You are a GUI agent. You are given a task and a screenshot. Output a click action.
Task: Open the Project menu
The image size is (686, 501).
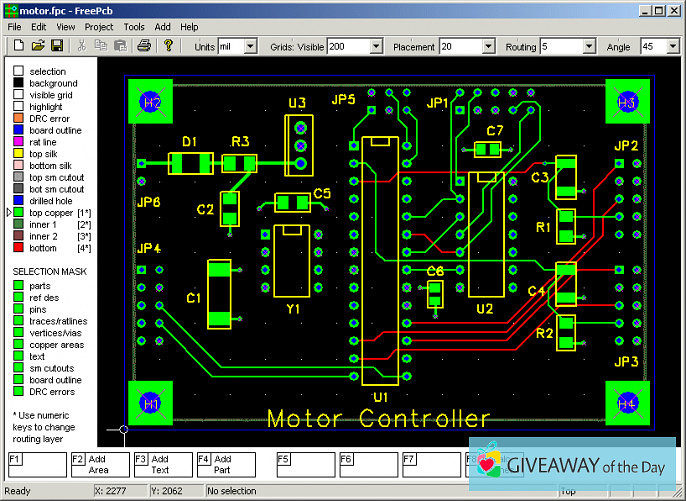(99, 26)
